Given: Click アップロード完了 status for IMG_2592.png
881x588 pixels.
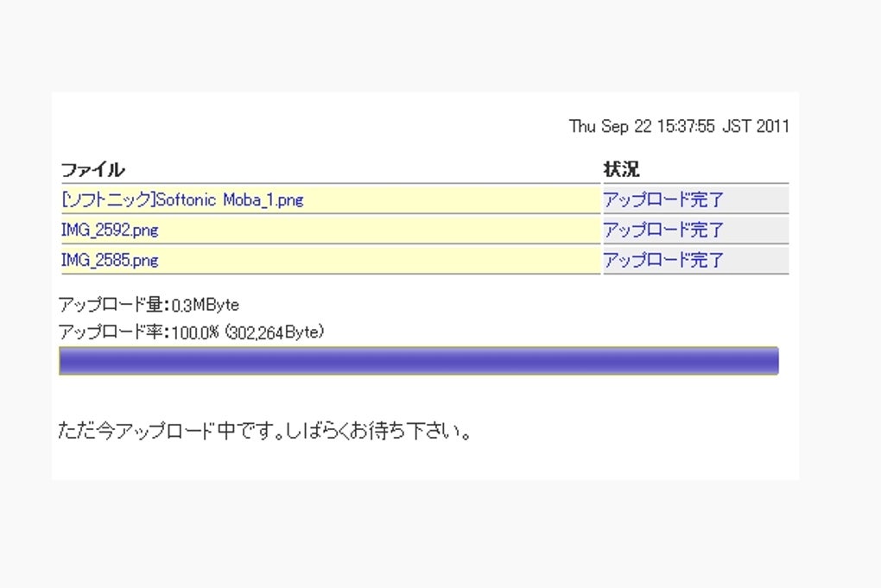Looking at the screenshot, I should point(663,231).
